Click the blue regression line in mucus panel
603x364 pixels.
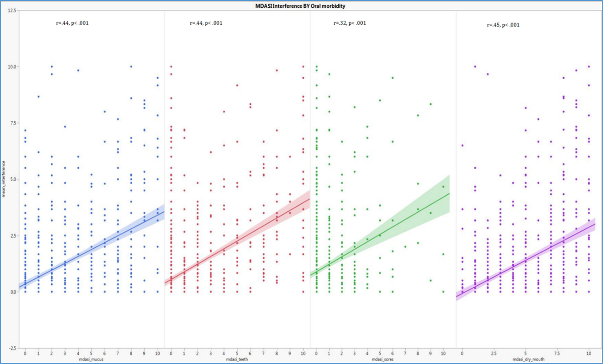[91, 249]
